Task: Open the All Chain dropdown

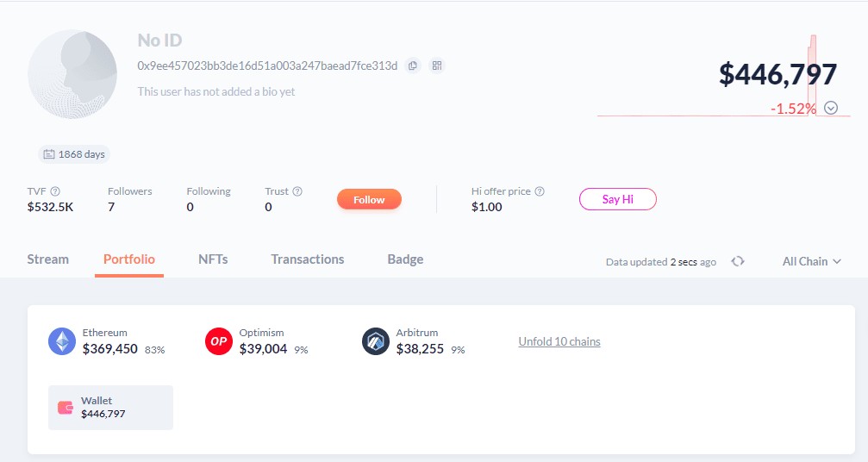Action: (x=811, y=261)
